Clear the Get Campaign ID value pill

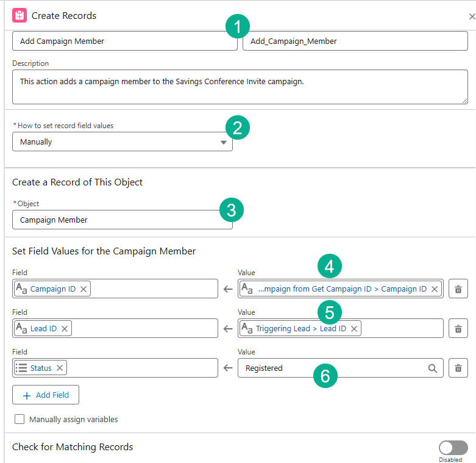(435, 289)
